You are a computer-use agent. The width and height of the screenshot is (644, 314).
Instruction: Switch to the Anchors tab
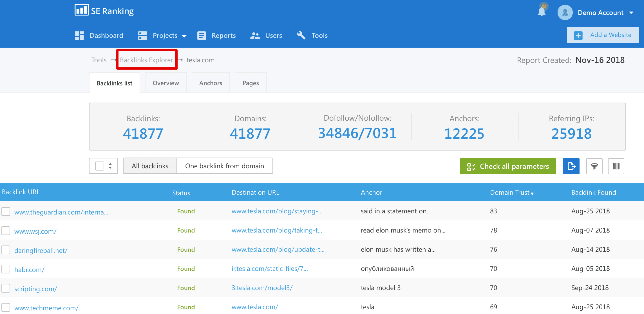[211, 83]
